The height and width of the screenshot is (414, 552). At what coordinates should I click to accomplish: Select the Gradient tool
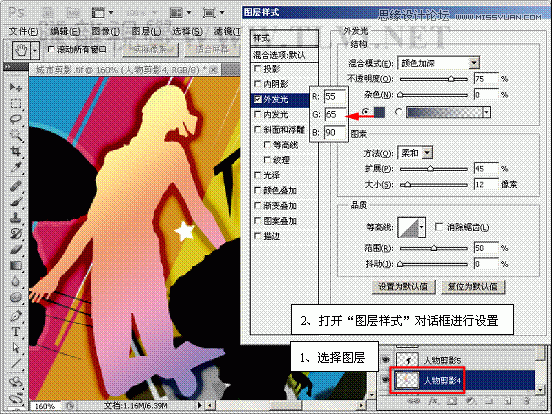pyautogui.click(x=15, y=265)
